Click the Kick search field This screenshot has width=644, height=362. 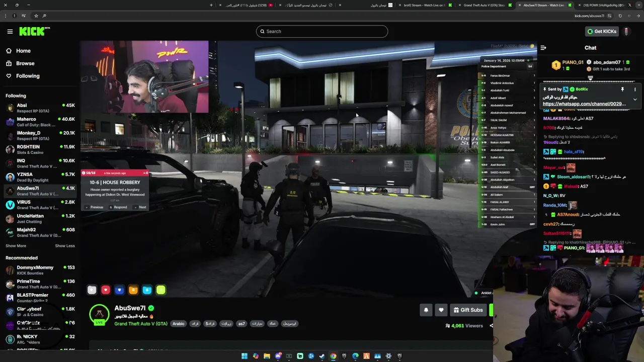(x=322, y=31)
